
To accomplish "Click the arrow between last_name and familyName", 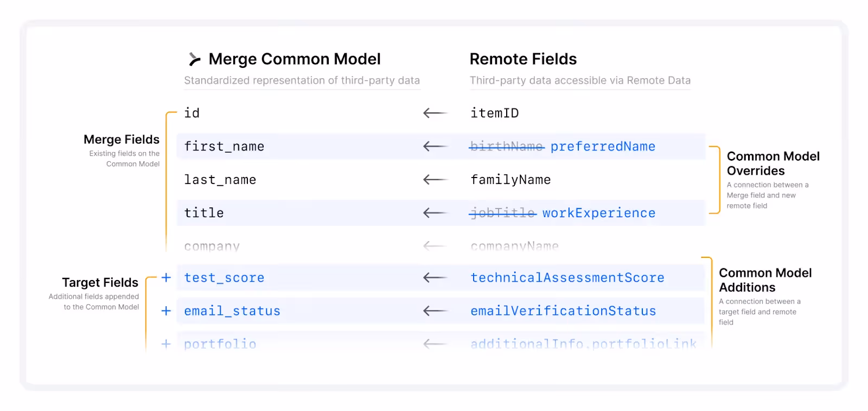I will 435,179.
